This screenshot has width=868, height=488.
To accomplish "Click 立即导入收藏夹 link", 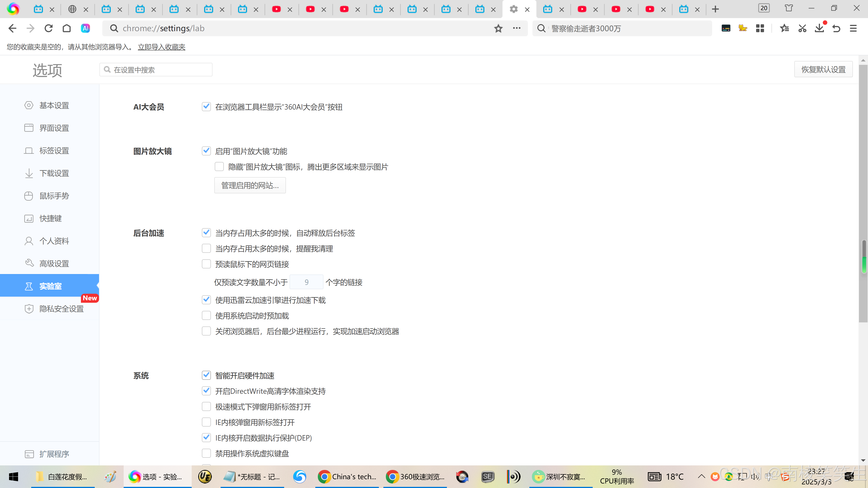I will (161, 47).
